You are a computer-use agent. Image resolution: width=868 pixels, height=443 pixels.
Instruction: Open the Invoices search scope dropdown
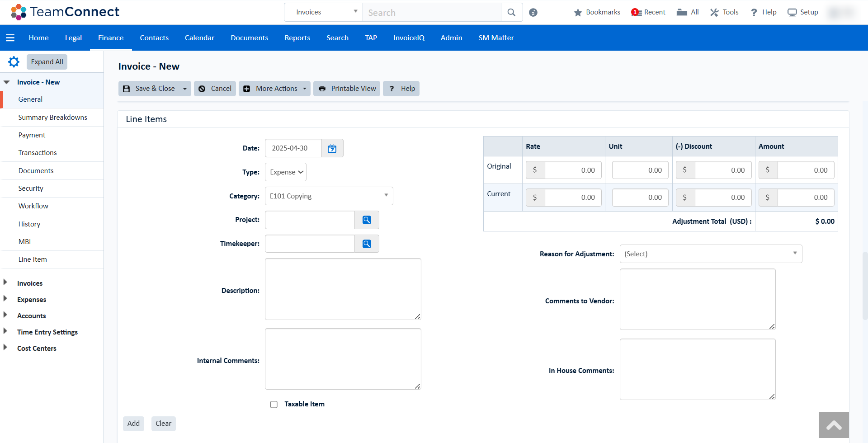(324, 12)
